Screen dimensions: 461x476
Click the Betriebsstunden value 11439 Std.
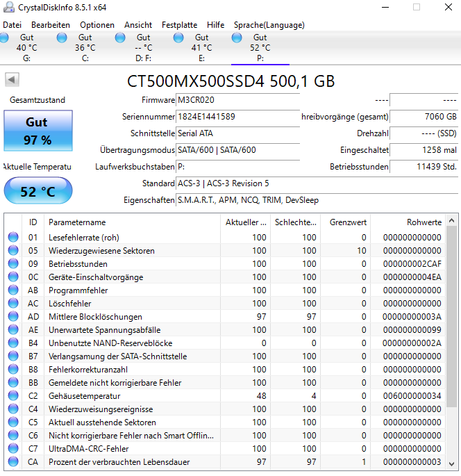click(x=424, y=167)
